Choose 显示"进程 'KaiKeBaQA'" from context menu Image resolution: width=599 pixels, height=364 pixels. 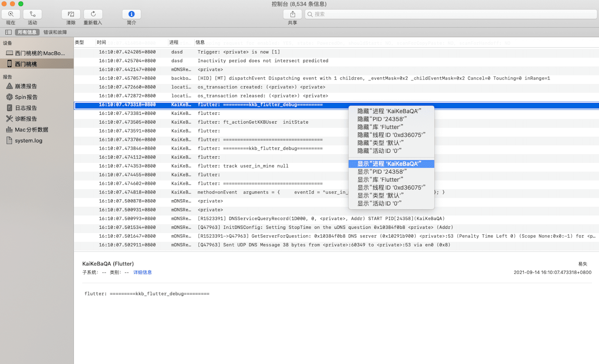point(389,164)
